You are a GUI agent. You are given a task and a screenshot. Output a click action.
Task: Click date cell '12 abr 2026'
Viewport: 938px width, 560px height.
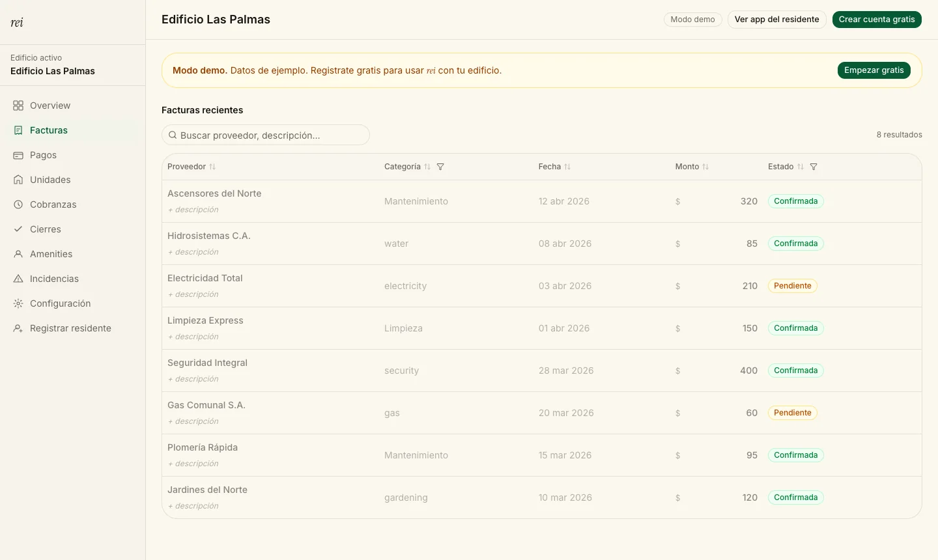(564, 201)
